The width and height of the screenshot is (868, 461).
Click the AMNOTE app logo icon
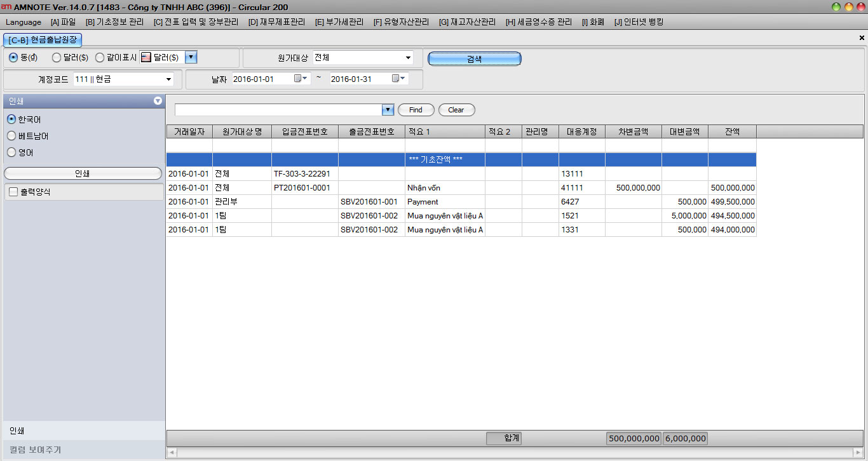(6, 7)
